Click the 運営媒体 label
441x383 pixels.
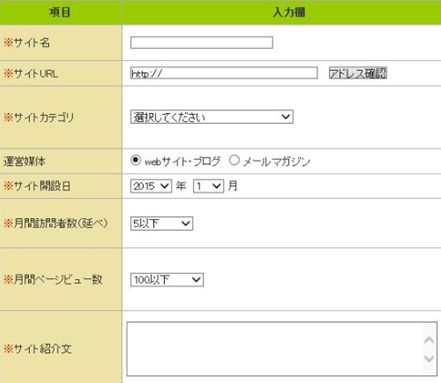24,161
